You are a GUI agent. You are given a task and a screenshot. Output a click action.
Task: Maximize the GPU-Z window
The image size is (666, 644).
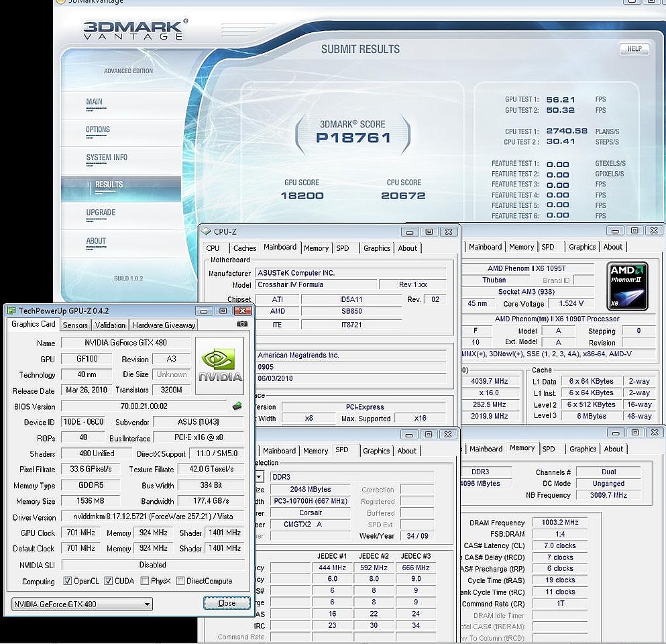tap(223, 311)
